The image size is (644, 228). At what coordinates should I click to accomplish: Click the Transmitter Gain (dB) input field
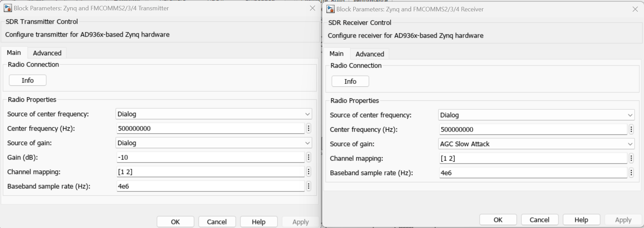coord(210,158)
